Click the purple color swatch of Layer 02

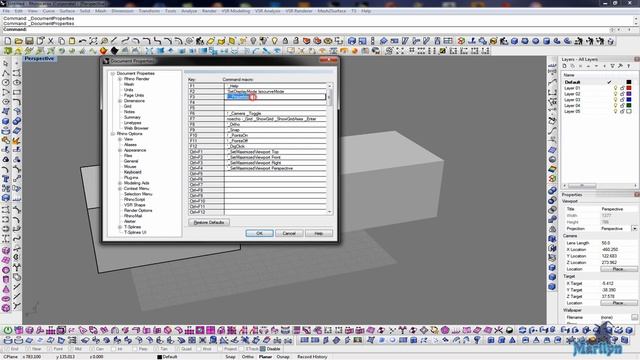pos(629,94)
